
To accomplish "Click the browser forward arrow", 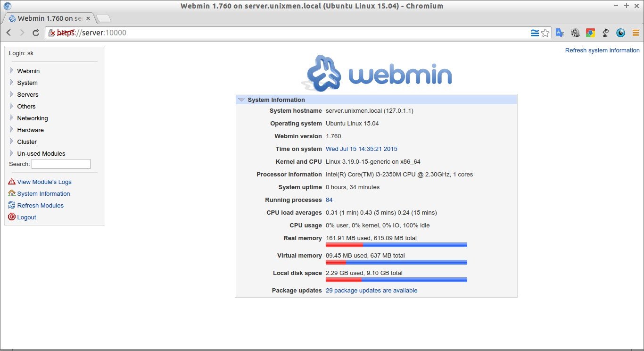I will [x=22, y=33].
